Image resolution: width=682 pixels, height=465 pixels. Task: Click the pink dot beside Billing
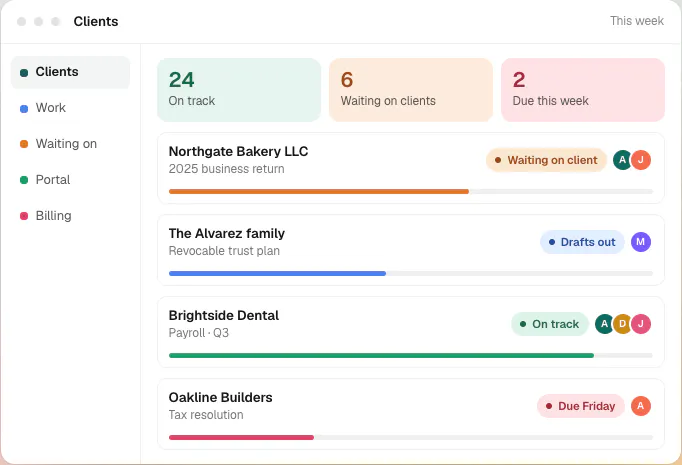click(x=24, y=216)
